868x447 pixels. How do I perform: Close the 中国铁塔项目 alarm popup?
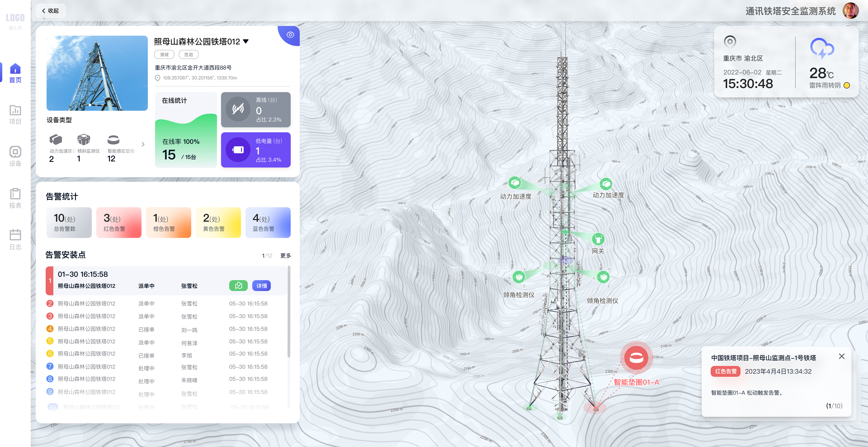[841, 356]
